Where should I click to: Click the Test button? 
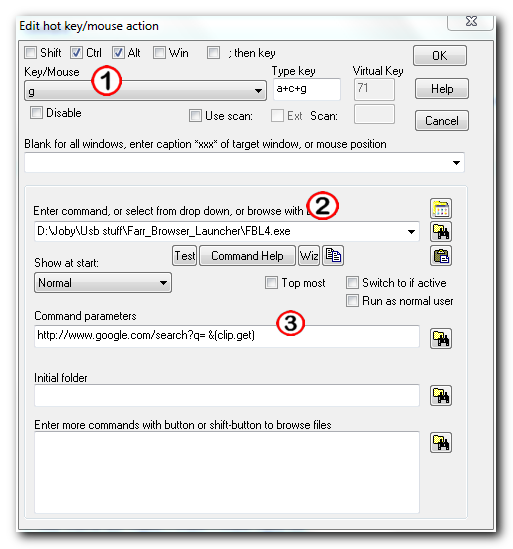coord(185,256)
